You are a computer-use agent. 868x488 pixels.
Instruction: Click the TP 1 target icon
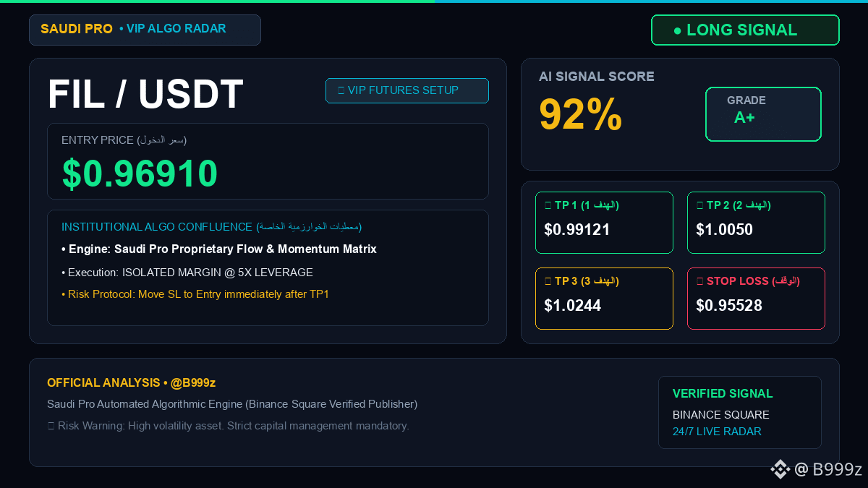(x=548, y=205)
